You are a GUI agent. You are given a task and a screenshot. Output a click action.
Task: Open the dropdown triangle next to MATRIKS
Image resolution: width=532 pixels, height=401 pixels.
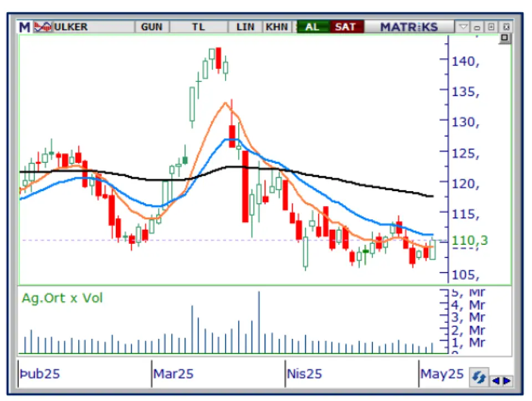(x=463, y=27)
